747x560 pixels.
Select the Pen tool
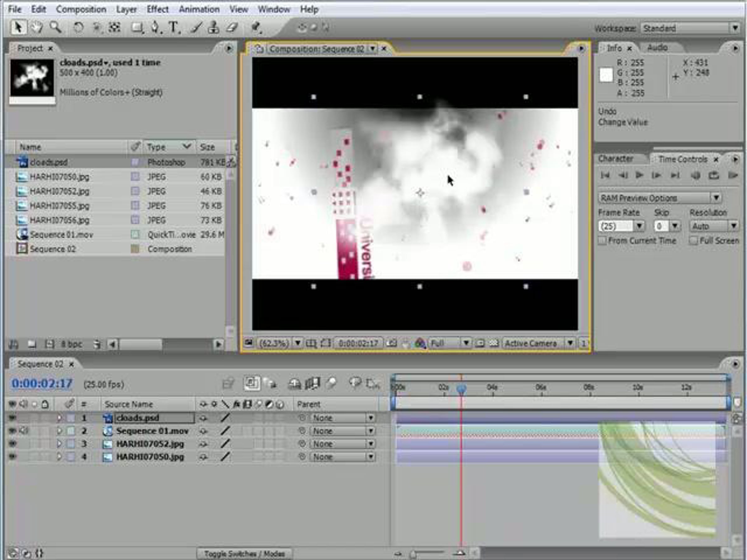155,27
